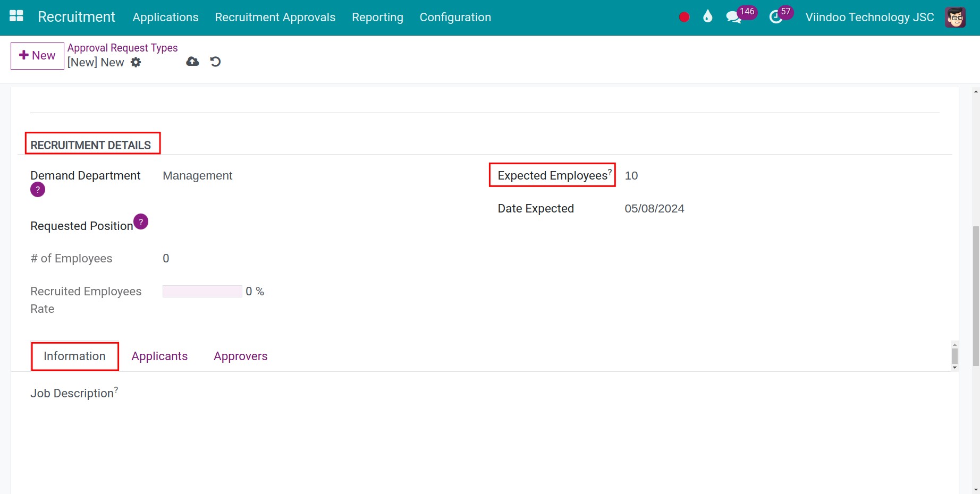Click the Recruited Employees Rate progress bar
980x494 pixels.
[202, 291]
